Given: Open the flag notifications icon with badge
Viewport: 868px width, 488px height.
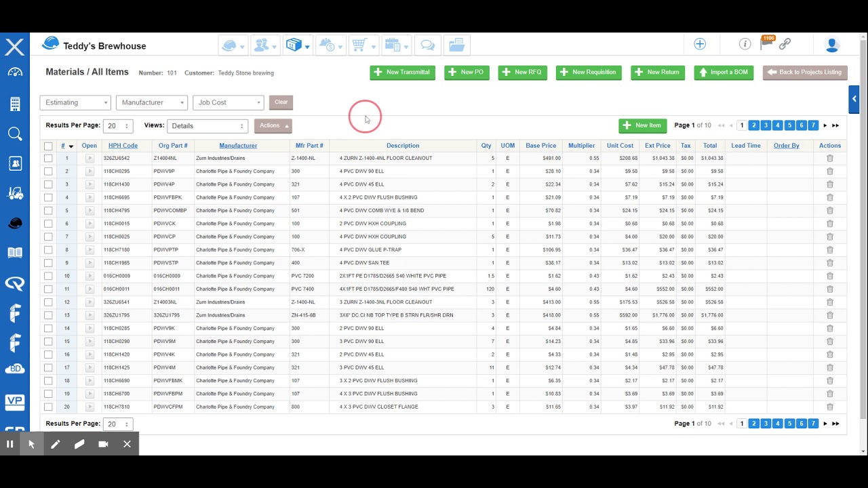Looking at the screenshot, I should (767, 43).
